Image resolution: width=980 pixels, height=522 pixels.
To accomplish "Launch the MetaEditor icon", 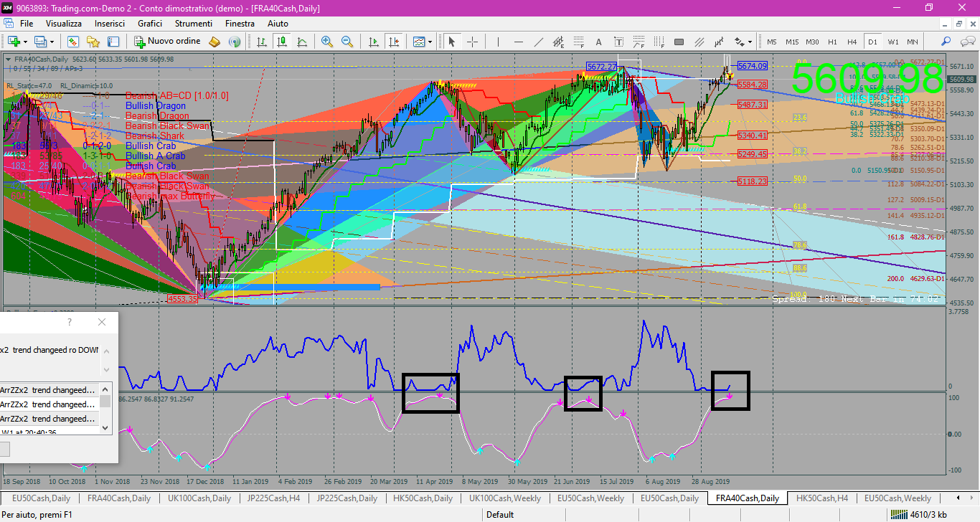I will pyautogui.click(x=214, y=42).
